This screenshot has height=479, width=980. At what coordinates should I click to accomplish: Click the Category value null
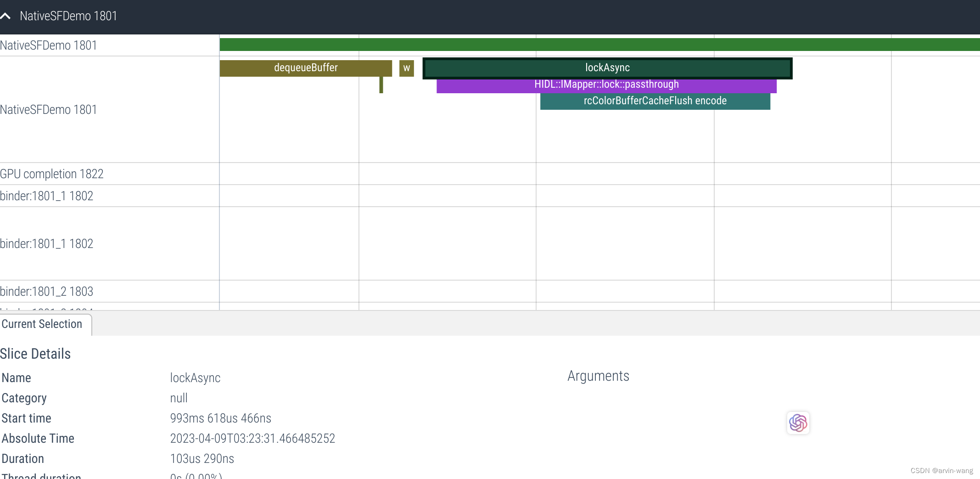pos(179,398)
